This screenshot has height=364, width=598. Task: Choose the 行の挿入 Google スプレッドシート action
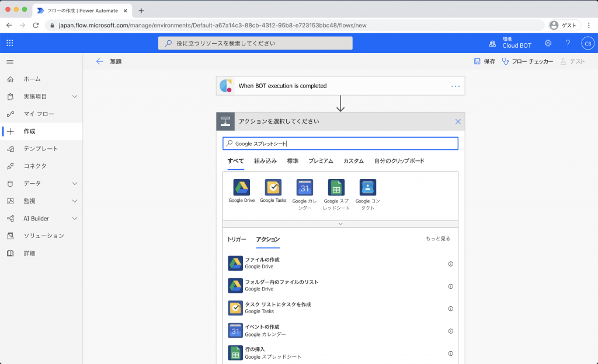pos(340,353)
